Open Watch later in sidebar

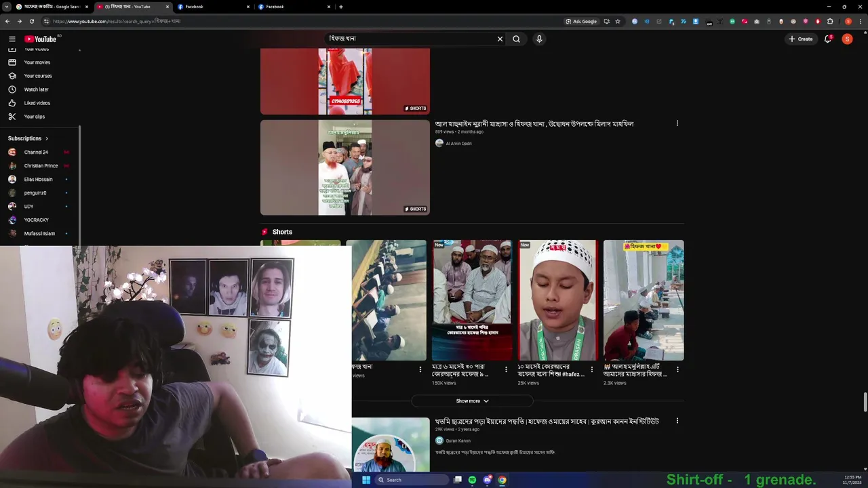click(36, 89)
